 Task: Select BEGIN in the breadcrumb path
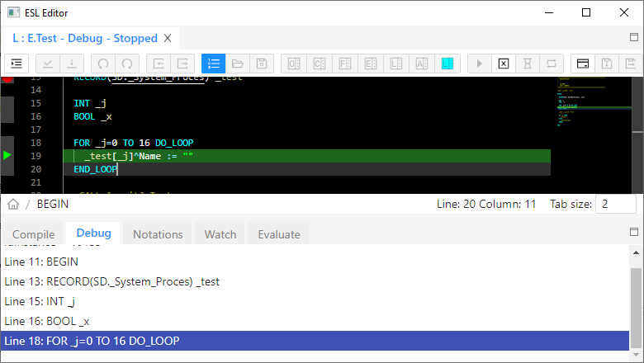[x=53, y=205]
